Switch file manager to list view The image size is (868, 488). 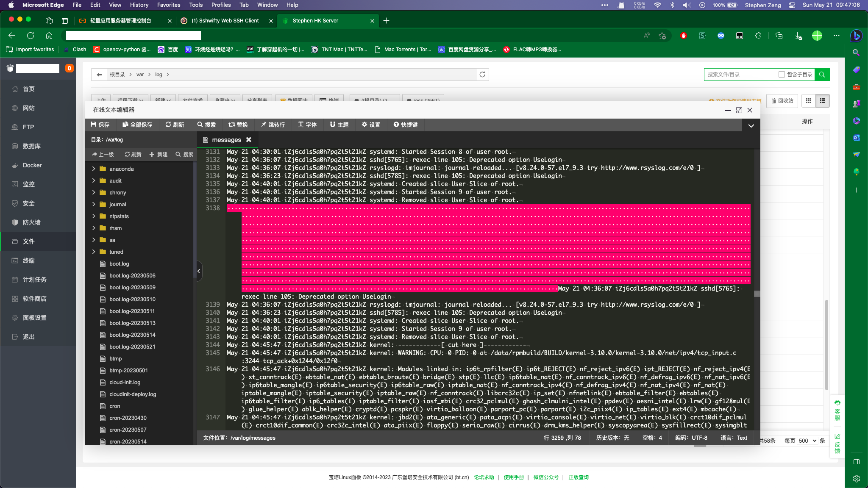(x=823, y=101)
